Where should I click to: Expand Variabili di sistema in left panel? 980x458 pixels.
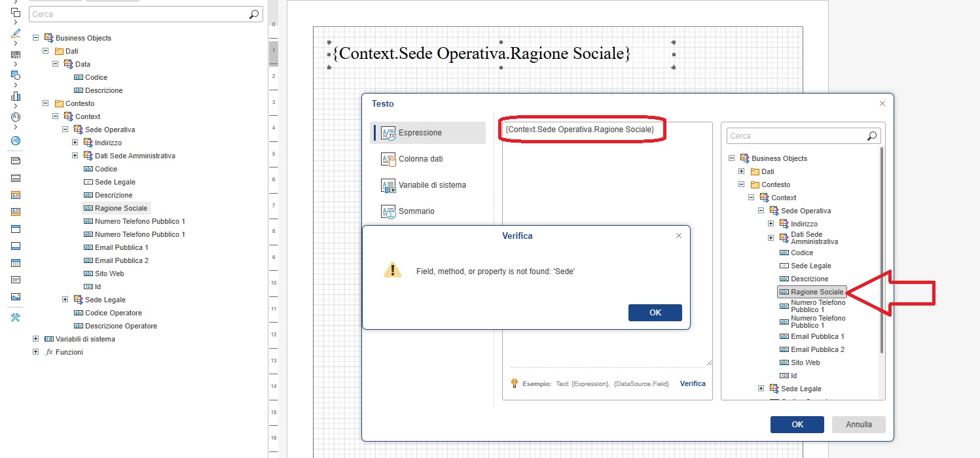click(x=35, y=339)
